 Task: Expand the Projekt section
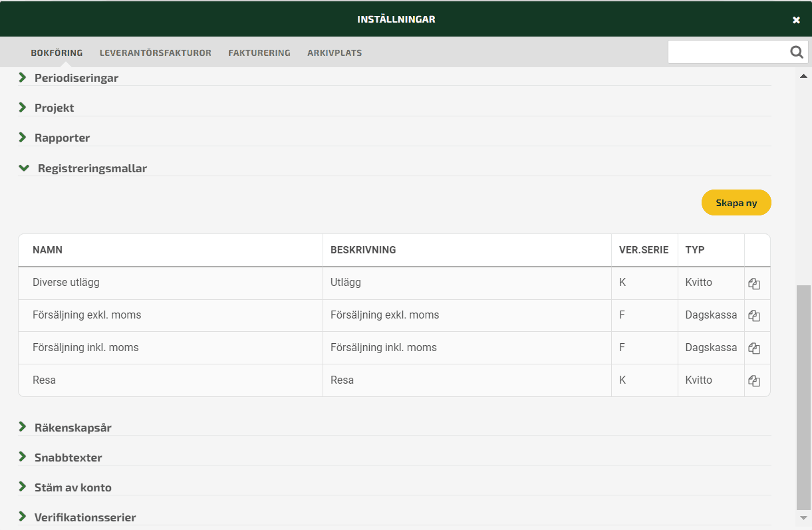point(54,108)
